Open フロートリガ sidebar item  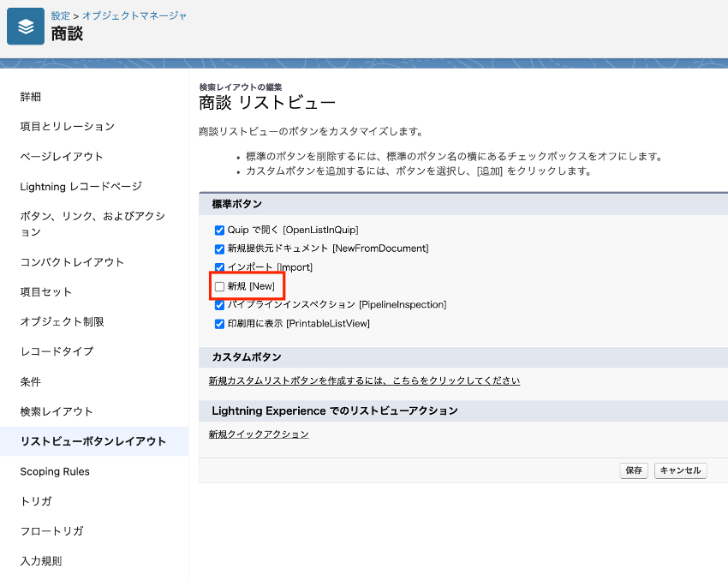(x=51, y=530)
